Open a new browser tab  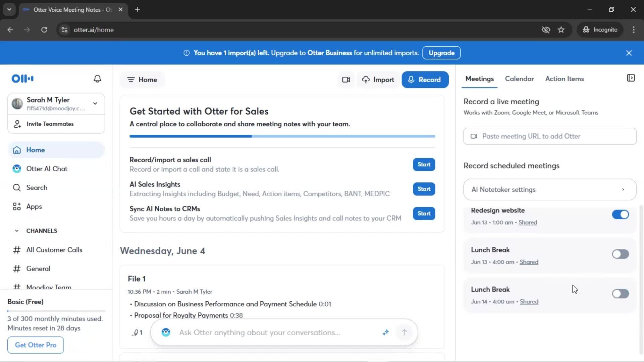pyautogui.click(x=138, y=9)
